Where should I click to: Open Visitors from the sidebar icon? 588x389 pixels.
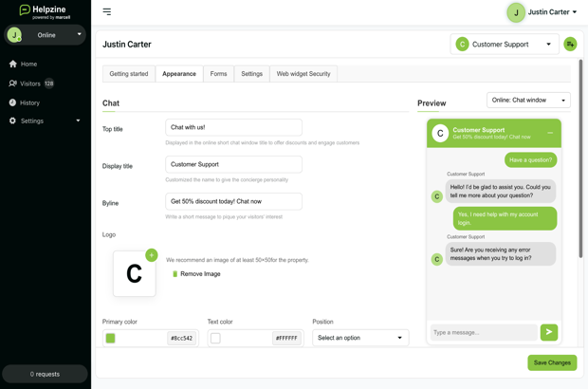tap(13, 83)
